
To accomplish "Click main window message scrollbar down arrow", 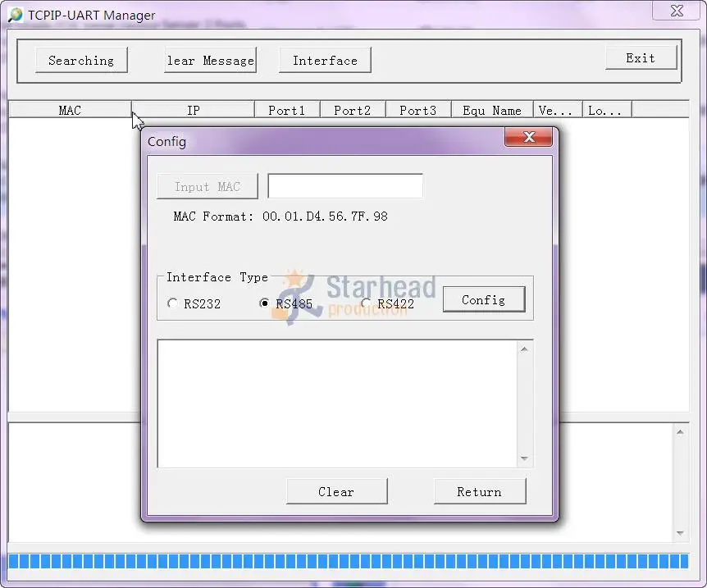I will tap(681, 533).
